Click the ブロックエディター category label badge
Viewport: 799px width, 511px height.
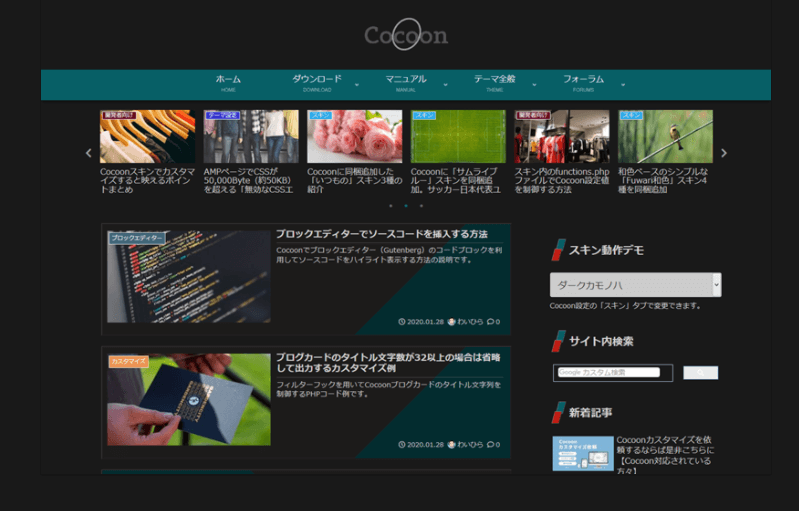137,238
